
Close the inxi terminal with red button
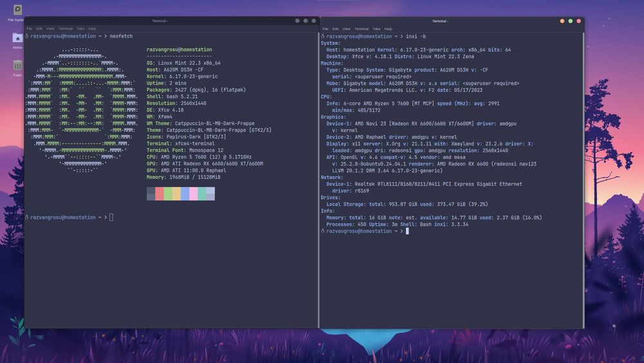(x=578, y=21)
